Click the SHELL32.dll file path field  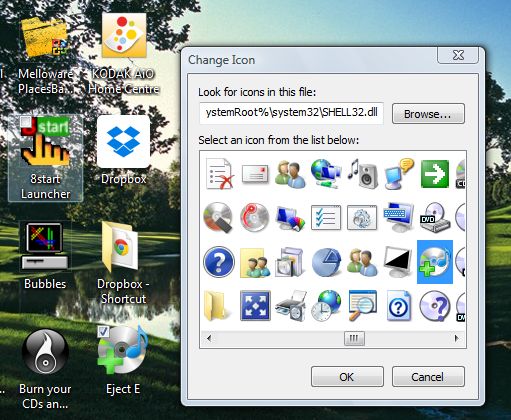(291, 113)
